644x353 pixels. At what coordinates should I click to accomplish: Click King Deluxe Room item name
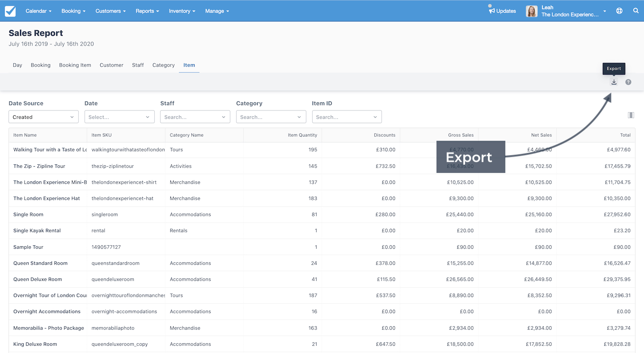(35, 344)
